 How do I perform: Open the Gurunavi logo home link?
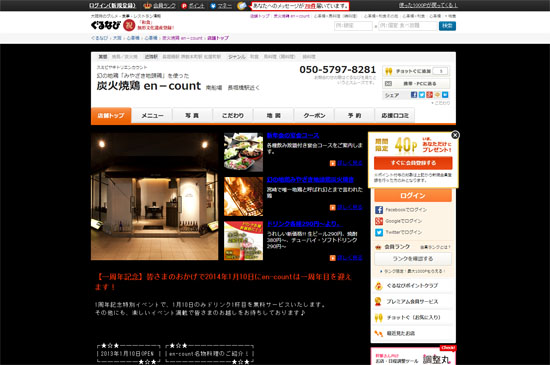(x=106, y=25)
